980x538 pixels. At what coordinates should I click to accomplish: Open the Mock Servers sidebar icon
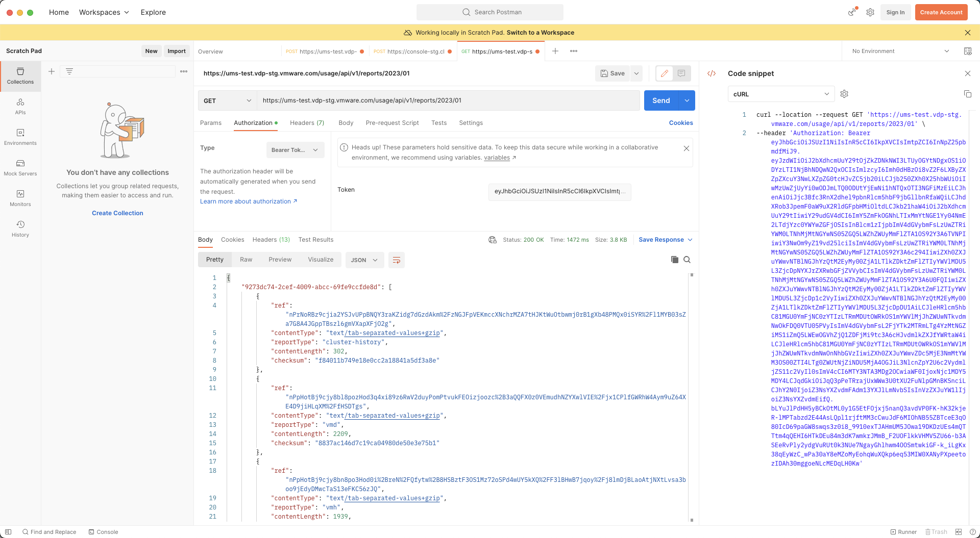point(20,167)
